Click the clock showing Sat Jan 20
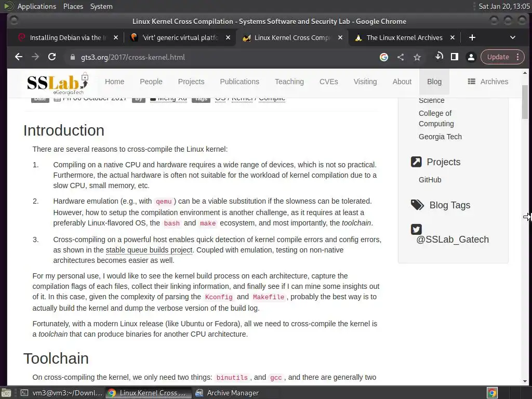Screen dimensions: 532x399 [504, 6]
